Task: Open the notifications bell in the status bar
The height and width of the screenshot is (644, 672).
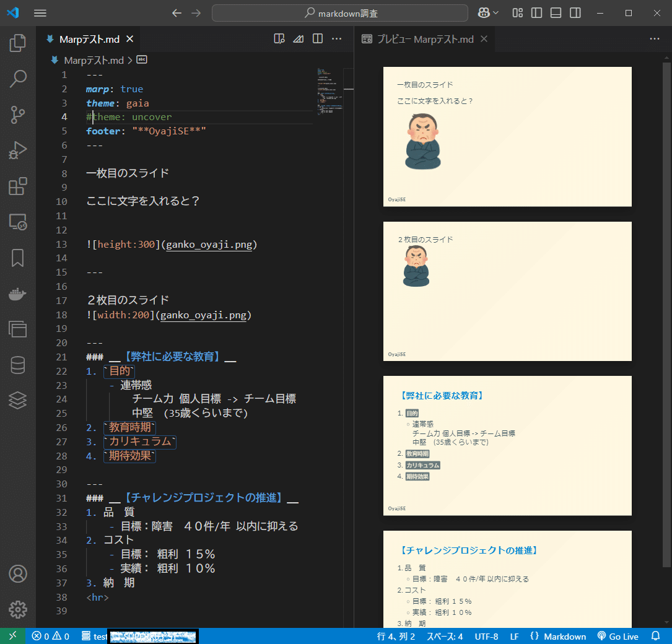Action: tap(656, 636)
